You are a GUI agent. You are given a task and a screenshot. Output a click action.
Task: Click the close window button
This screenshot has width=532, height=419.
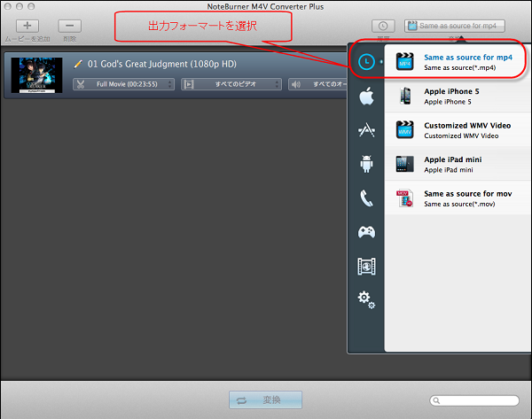click(x=8, y=6)
